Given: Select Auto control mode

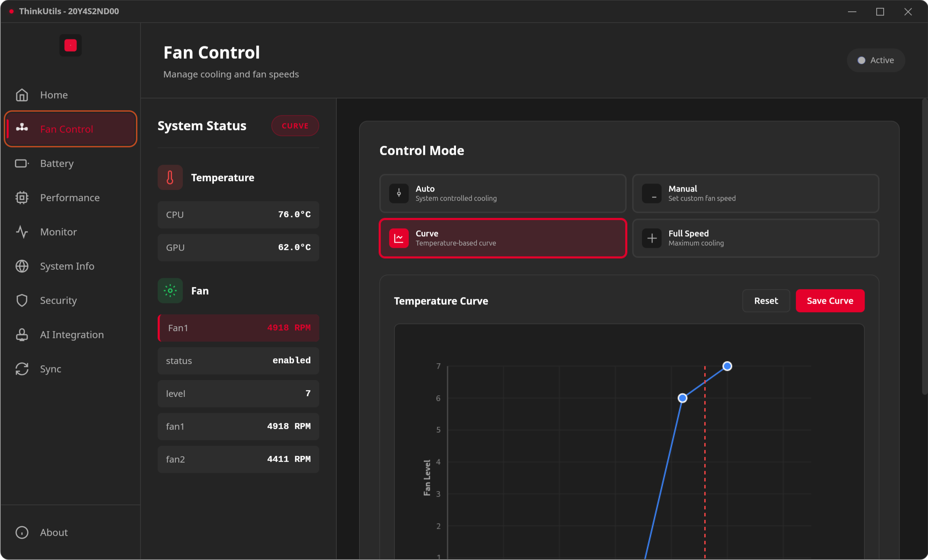Looking at the screenshot, I should tap(502, 193).
